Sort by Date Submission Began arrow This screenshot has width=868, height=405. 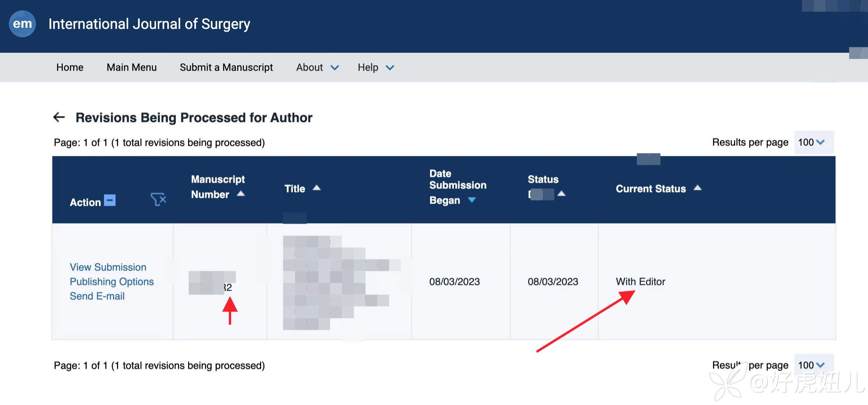pos(472,200)
